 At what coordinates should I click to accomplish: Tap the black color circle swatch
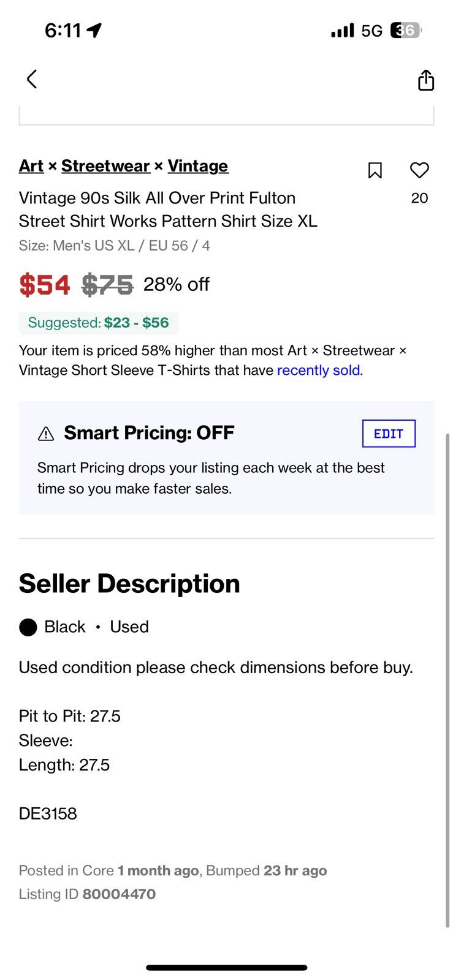(28, 627)
